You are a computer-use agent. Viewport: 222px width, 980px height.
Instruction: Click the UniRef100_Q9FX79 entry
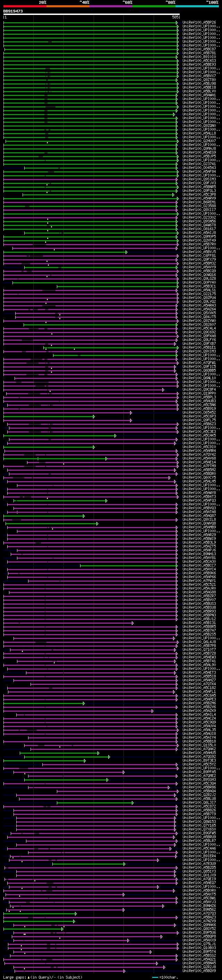point(199,259)
